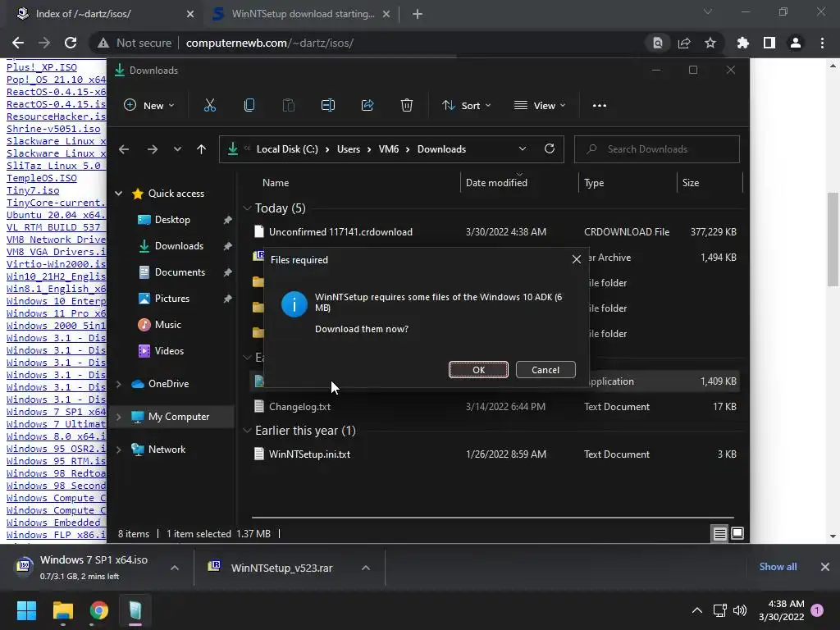This screenshot has width=840, height=630.
Task: Click the volume icon in system tray
Action: [x=740, y=610]
